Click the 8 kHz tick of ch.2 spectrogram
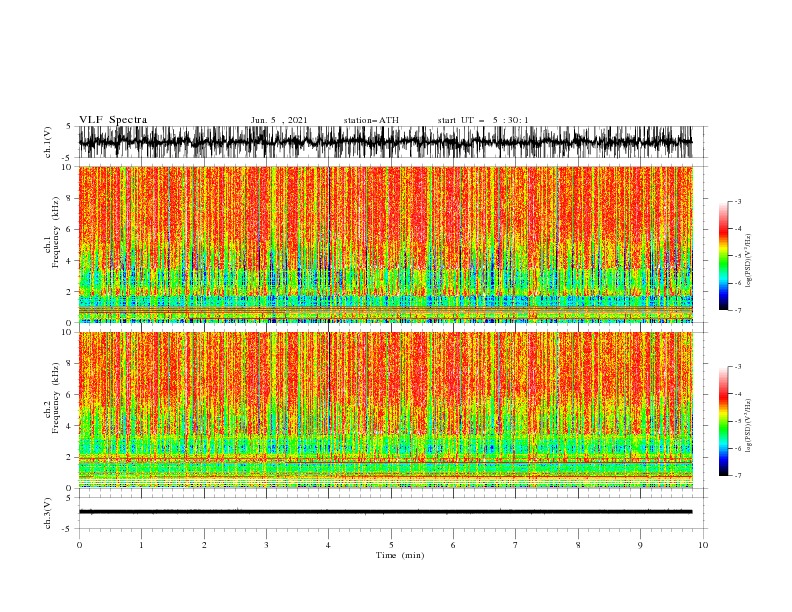 pos(70,364)
